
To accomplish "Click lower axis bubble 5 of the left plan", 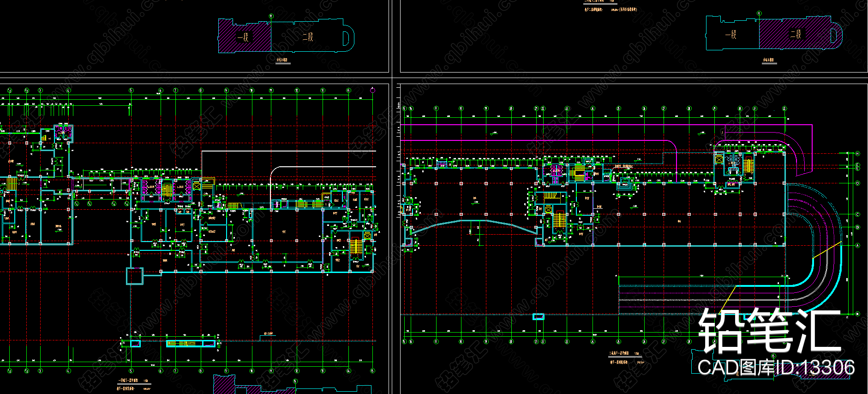I will point(131,370).
